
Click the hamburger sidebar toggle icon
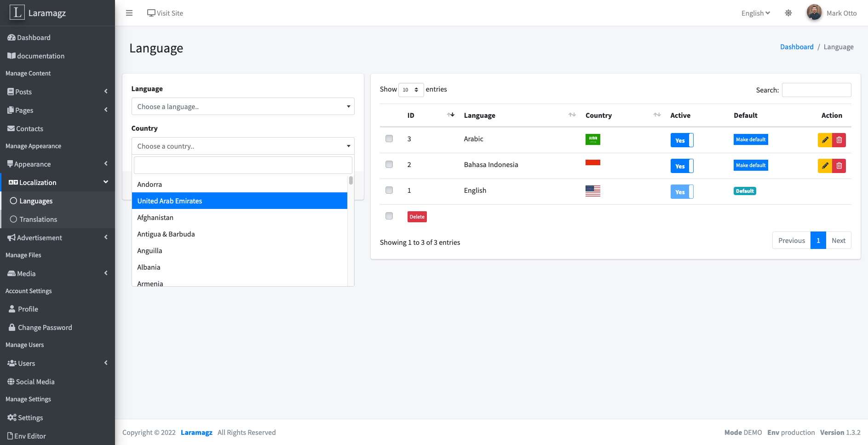coord(129,13)
